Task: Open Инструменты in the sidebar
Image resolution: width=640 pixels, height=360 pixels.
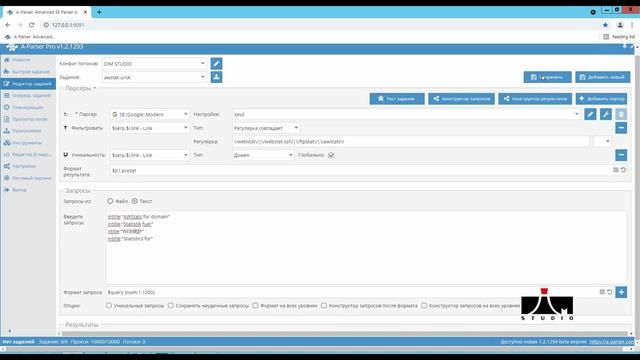Action: tap(27, 143)
